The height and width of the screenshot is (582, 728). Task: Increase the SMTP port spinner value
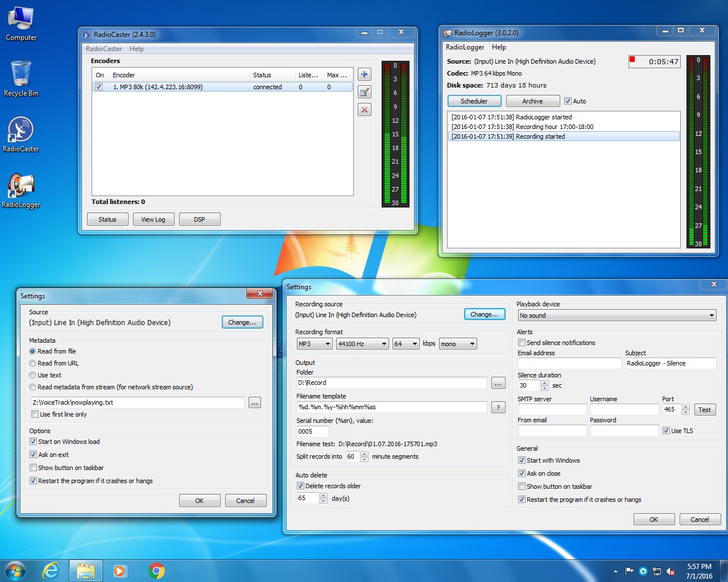tap(686, 407)
